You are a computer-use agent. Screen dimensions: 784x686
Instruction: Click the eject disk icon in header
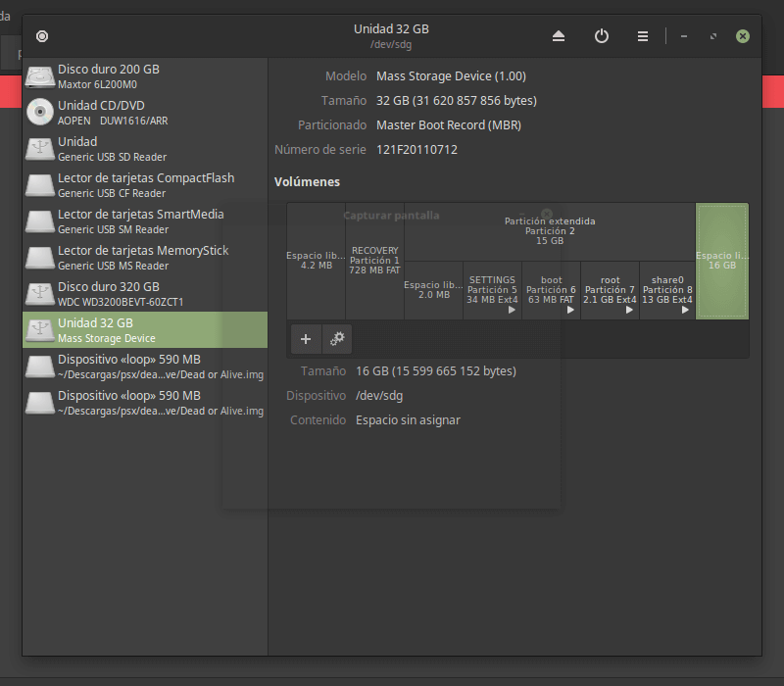[x=559, y=36]
